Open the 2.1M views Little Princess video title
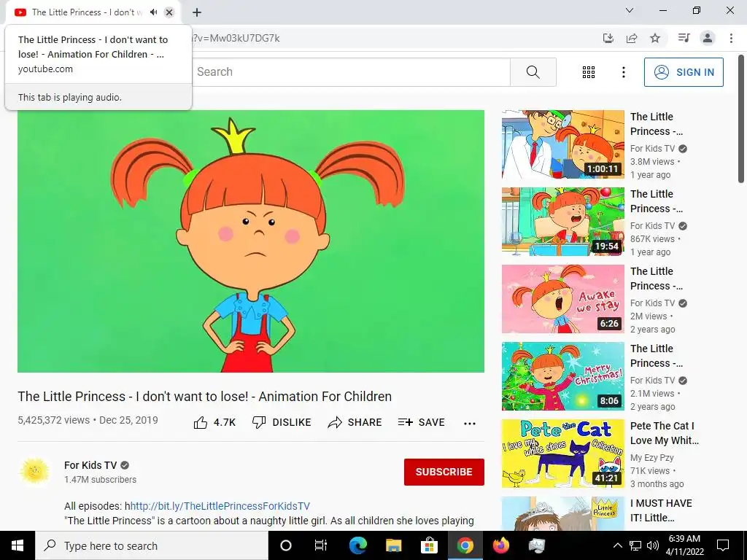The image size is (747, 560). (656, 356)
